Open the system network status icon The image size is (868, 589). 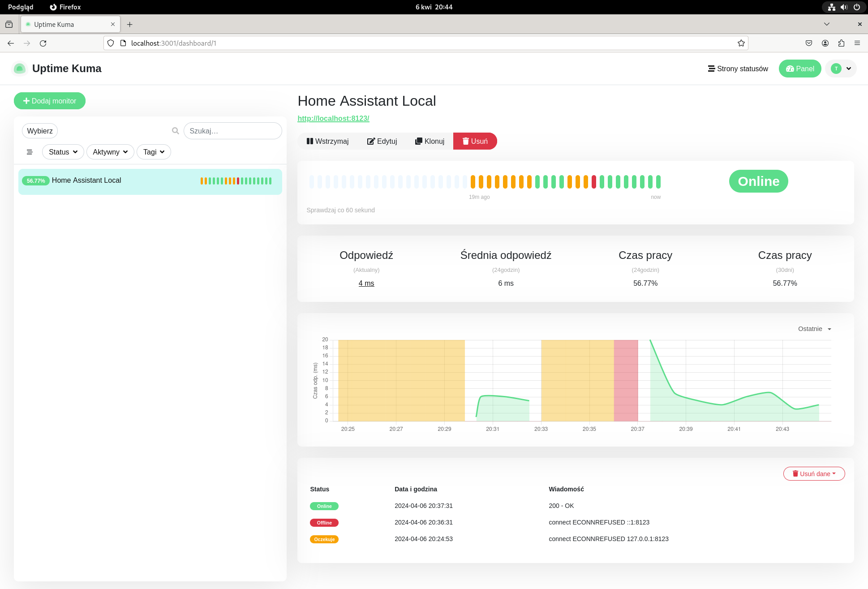832,7
